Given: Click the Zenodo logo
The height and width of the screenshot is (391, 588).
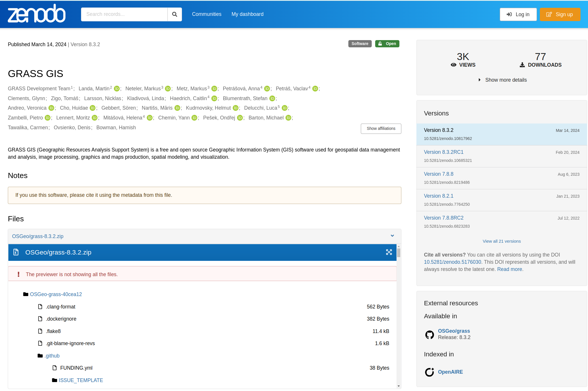Looking at the screenshot, I should 37,14.
